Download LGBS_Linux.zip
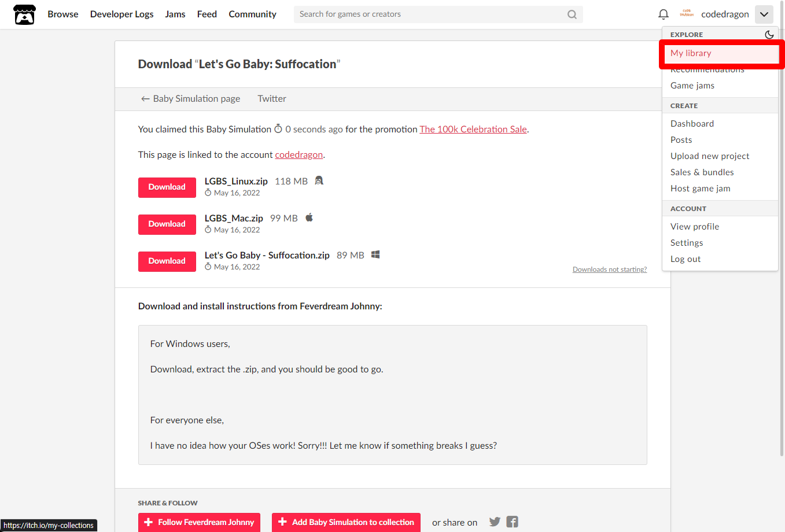Screen dimensions: 785x532 click(x=167, y=187)
